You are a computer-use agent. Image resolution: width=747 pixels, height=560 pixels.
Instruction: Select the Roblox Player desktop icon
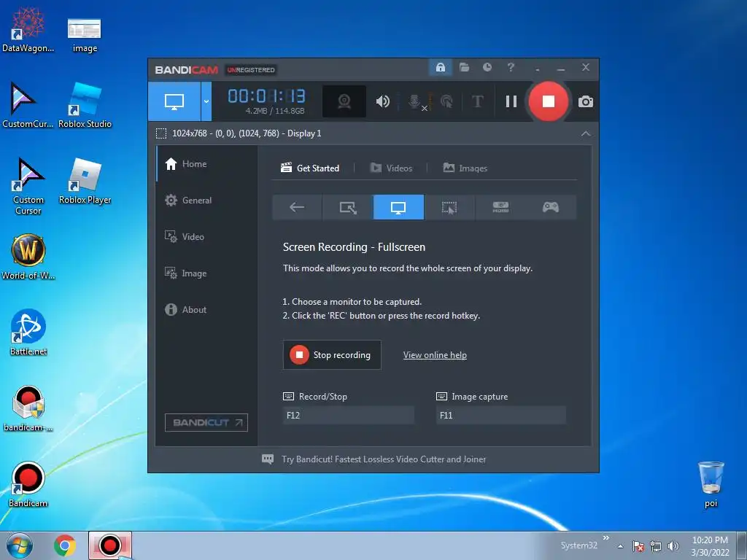click(85, 182)
